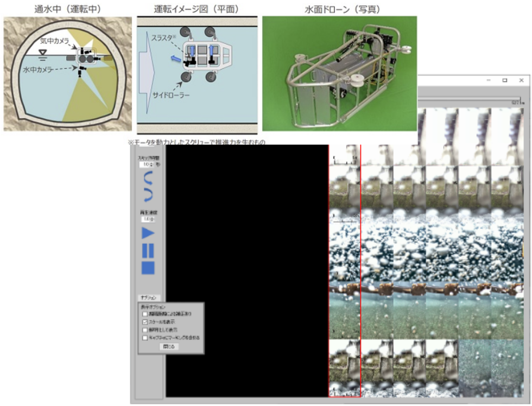Screen dimensions: 532x406
Task: Uncheck the スケールを表示 checkbox
Action: point(144,321)
